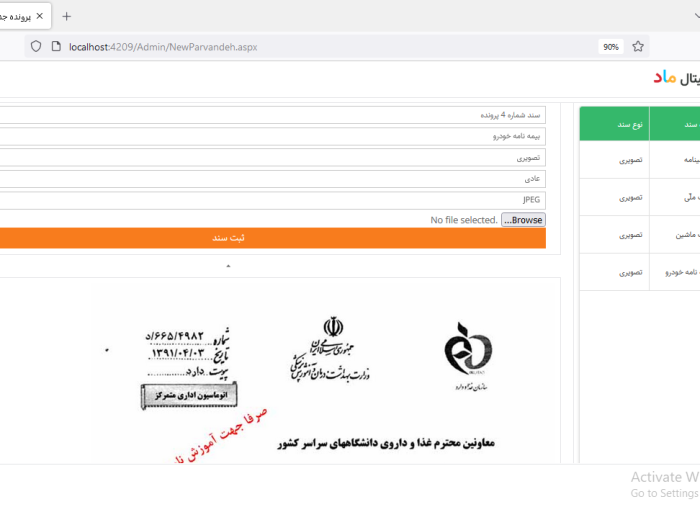Viewport: 700px width, 520px height.
Task: Click the site information page icon
Action: (x=56, y=46)
